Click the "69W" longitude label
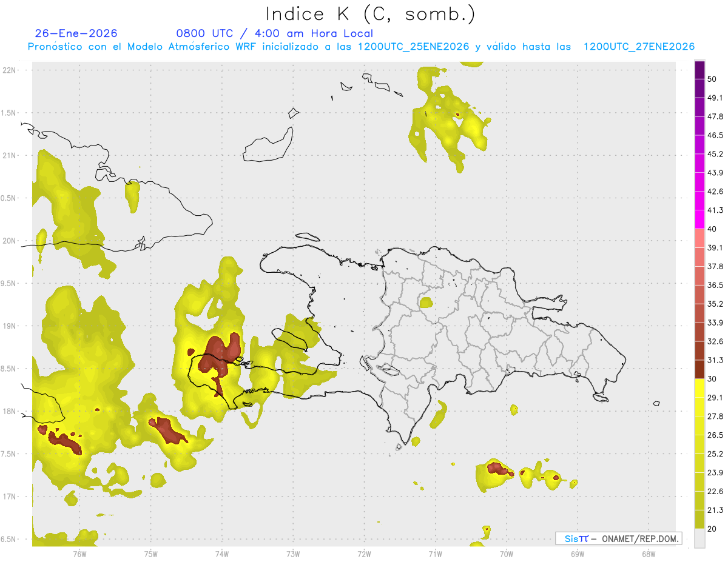 point(578,554)
